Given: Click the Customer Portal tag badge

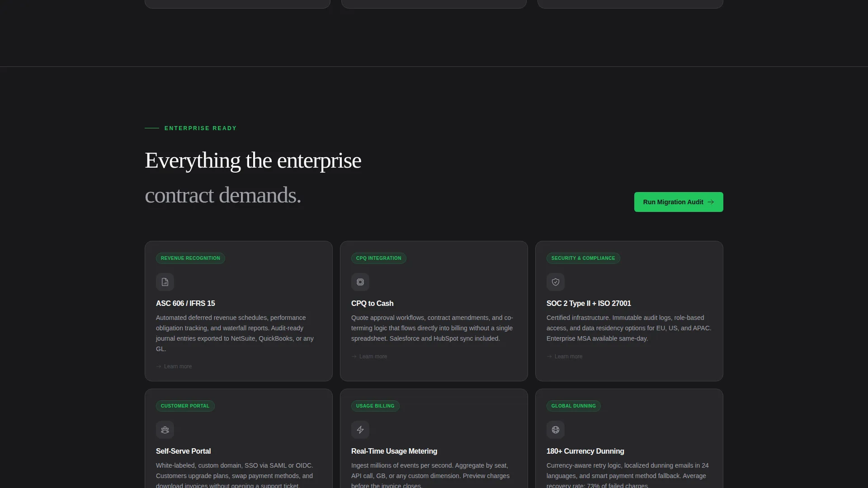Looking at the screenshot, I should click(185, 406).
